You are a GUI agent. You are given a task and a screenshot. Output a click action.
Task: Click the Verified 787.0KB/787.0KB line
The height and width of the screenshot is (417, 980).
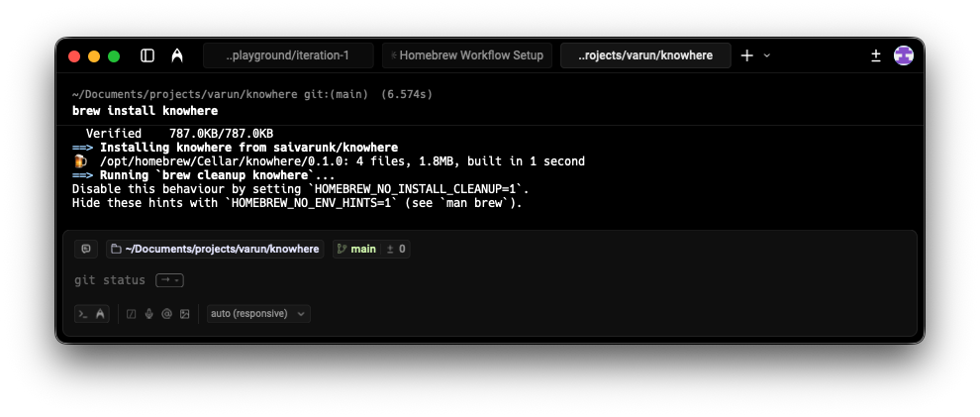coord(179,134)
